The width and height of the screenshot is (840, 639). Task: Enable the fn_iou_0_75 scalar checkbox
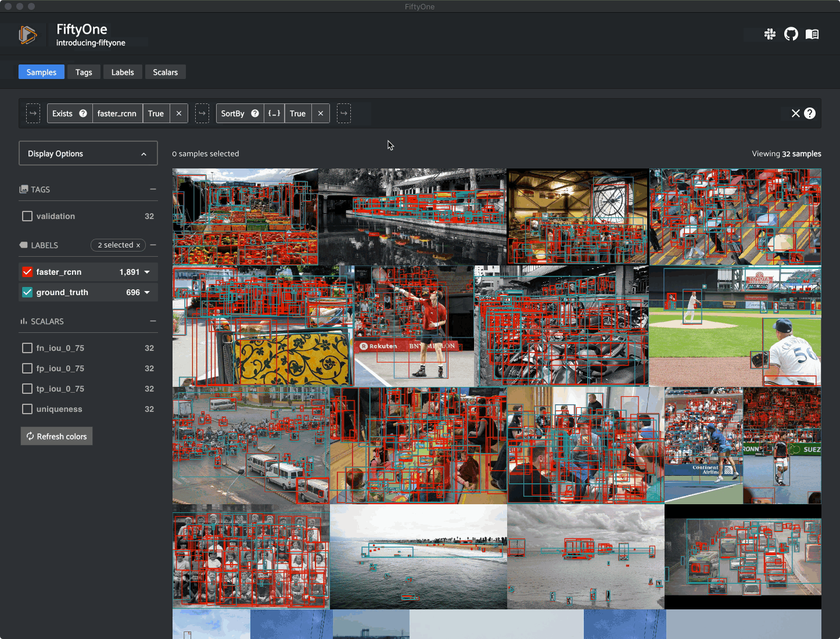[27, 348]
